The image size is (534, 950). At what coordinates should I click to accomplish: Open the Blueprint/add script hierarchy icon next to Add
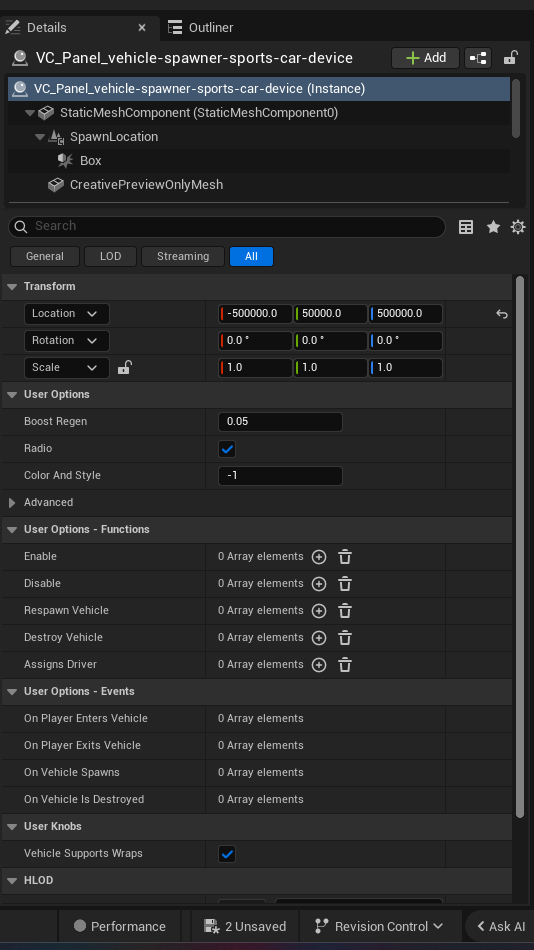click(x=478, y=58)
